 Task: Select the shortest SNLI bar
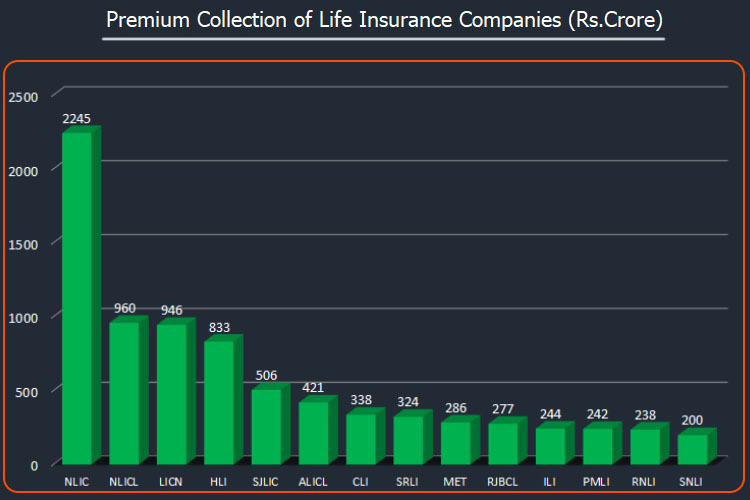click(x=691, y=448)
